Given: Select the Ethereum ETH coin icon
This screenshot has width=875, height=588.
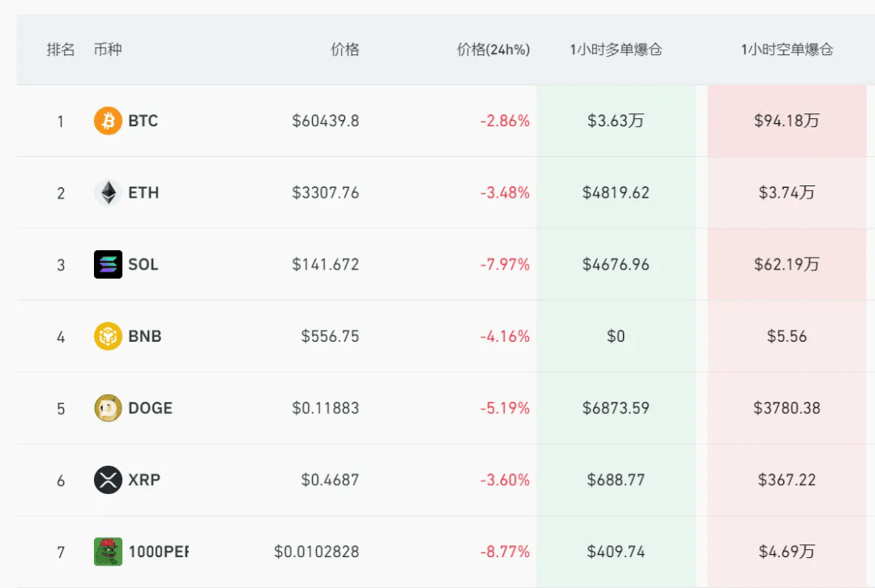Looking at the screenshot, I should [108, 193].
